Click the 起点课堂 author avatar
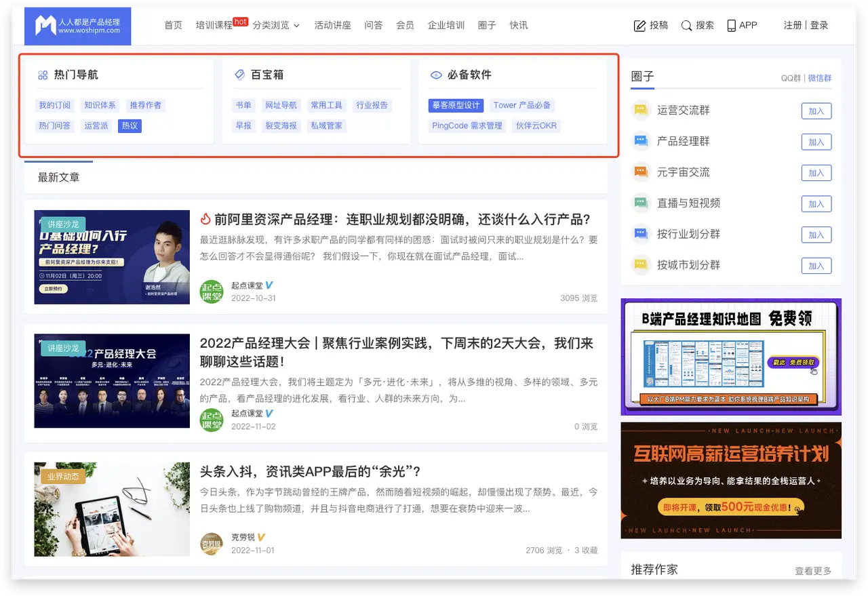The height and width of the screenshot is (596, 868). click(212, 292)
